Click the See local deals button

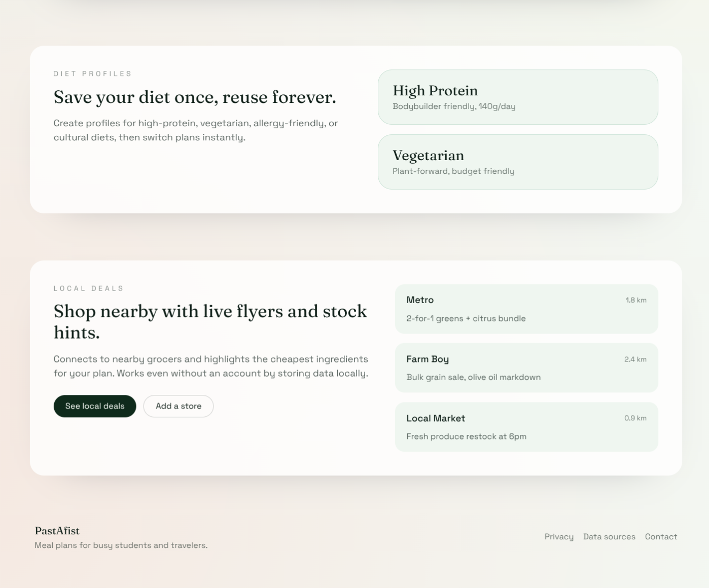95,406
